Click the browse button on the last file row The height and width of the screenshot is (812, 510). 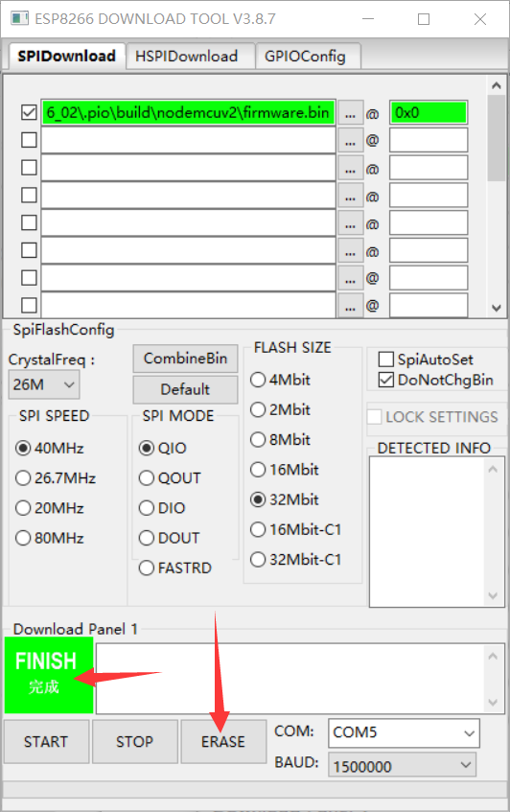click(x=351, y=306)
